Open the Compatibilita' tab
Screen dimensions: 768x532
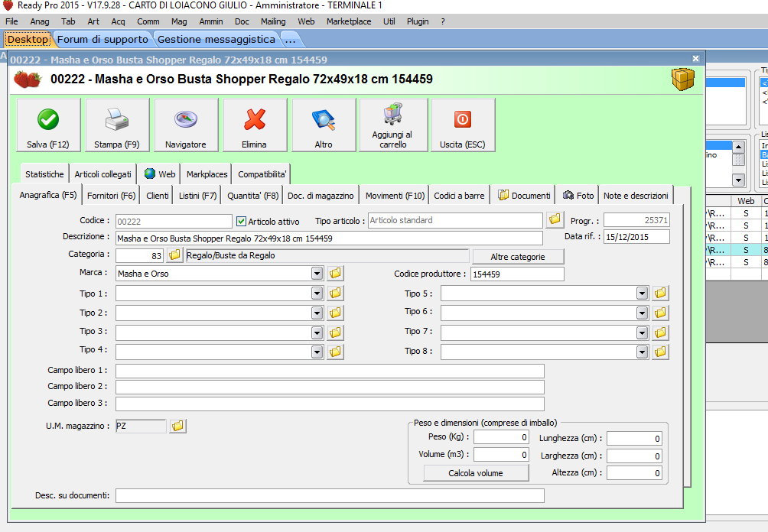coord(262,174)
